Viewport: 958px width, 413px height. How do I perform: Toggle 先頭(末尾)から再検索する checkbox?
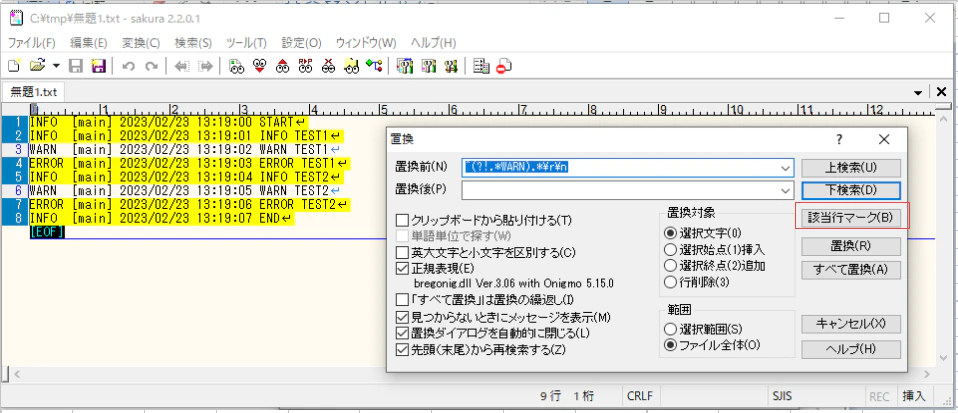pos(402,349)
